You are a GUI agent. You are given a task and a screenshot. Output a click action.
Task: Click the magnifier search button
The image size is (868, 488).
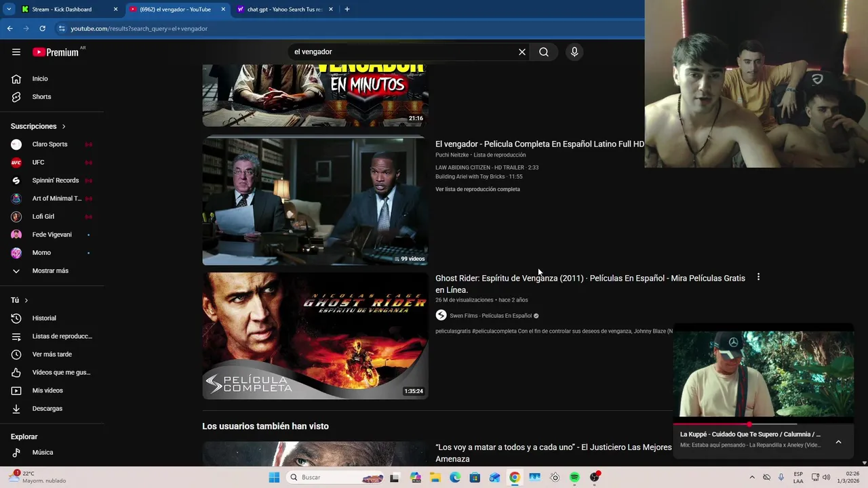(544, 52)
